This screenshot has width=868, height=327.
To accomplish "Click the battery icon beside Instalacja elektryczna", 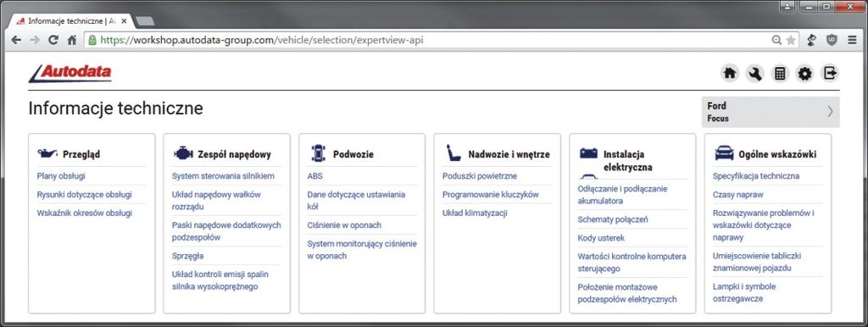I will [x=588, y=153].
